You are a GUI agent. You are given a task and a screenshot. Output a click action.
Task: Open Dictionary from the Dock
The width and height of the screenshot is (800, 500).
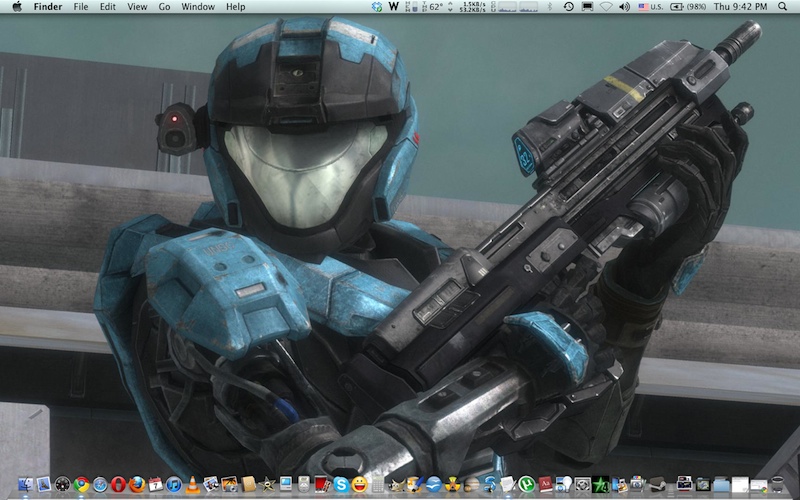[x=545, y=484]
